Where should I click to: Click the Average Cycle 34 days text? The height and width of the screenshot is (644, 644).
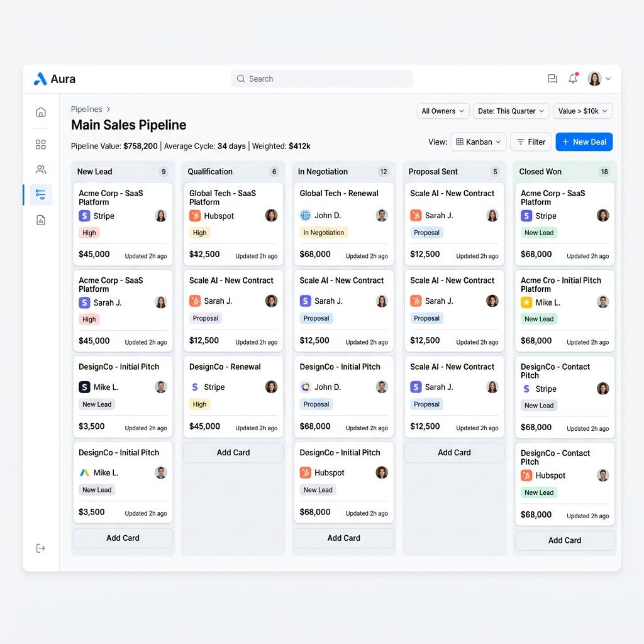point(204,146)
